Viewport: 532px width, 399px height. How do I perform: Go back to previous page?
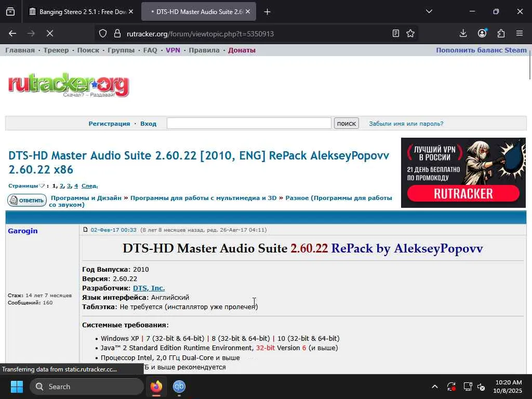click(12, 33)
